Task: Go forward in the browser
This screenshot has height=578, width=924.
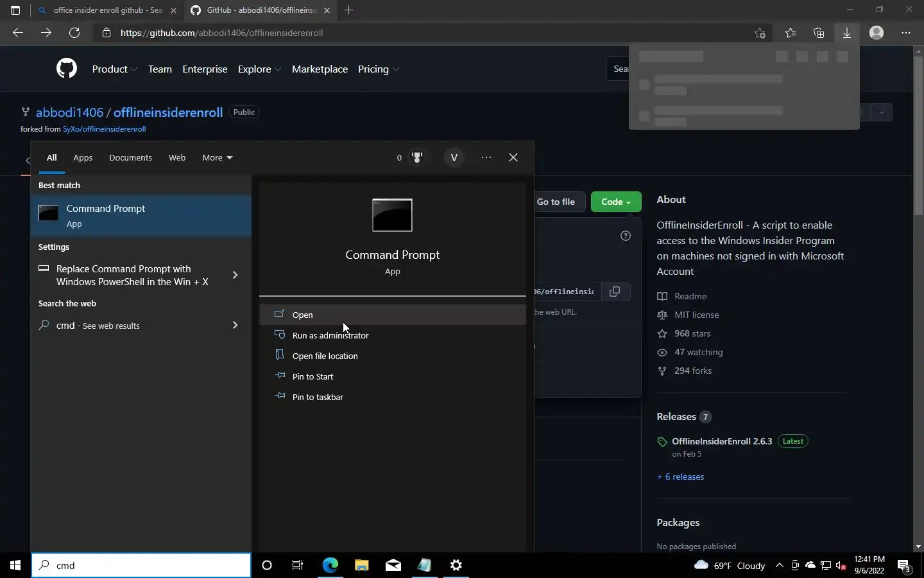Action: 46,33
